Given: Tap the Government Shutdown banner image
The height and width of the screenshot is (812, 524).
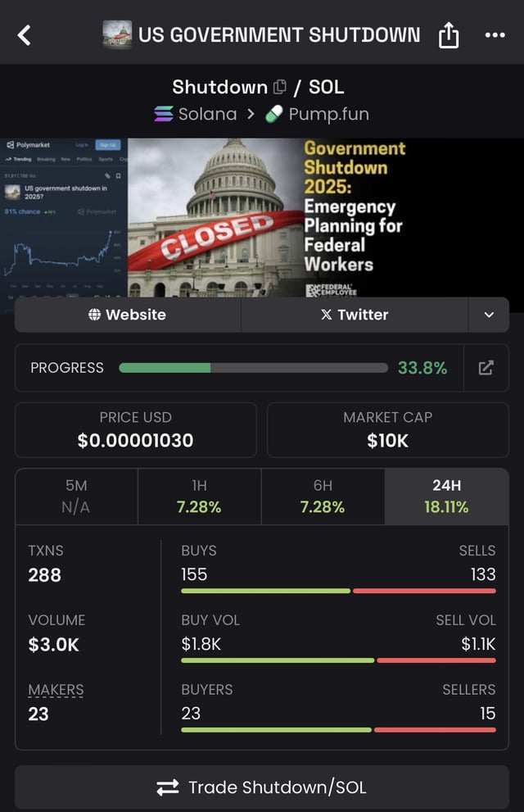Looking at the screenshot, I should pos(262,217).
